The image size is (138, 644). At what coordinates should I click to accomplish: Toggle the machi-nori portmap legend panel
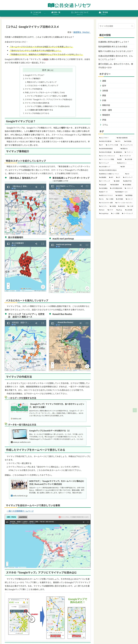coord(53,245)
